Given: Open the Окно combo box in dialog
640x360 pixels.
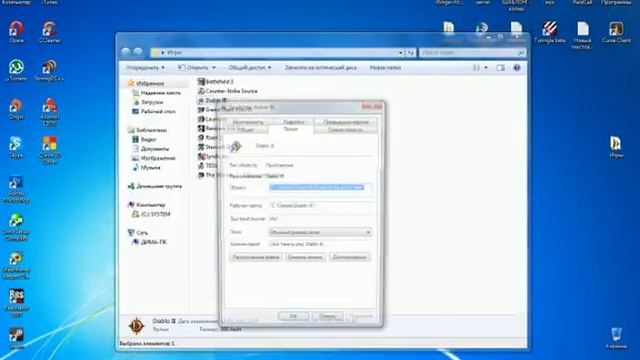Looking at the screenshot, I should tap(320, 232).
